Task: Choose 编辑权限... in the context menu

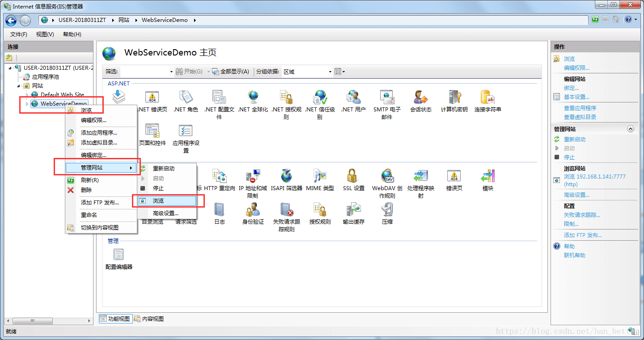Action: (x=101, y=120)
